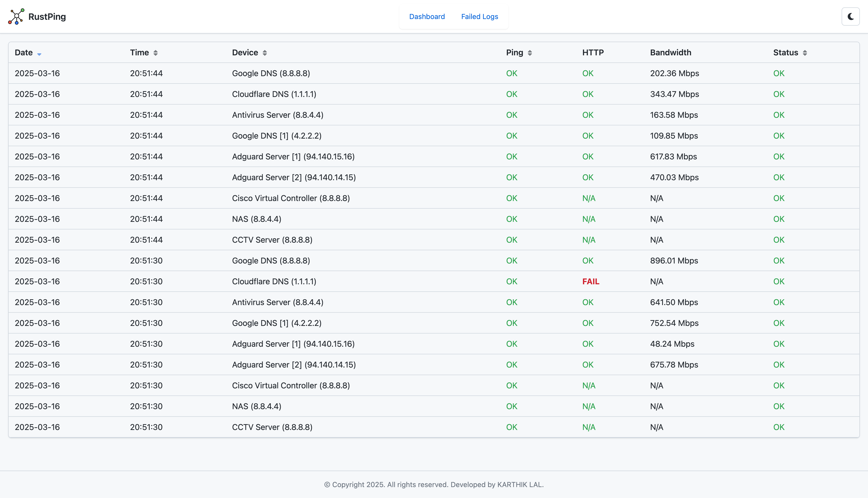Select the Device header label
Screen dimensions: 868x498
[245, 52]
